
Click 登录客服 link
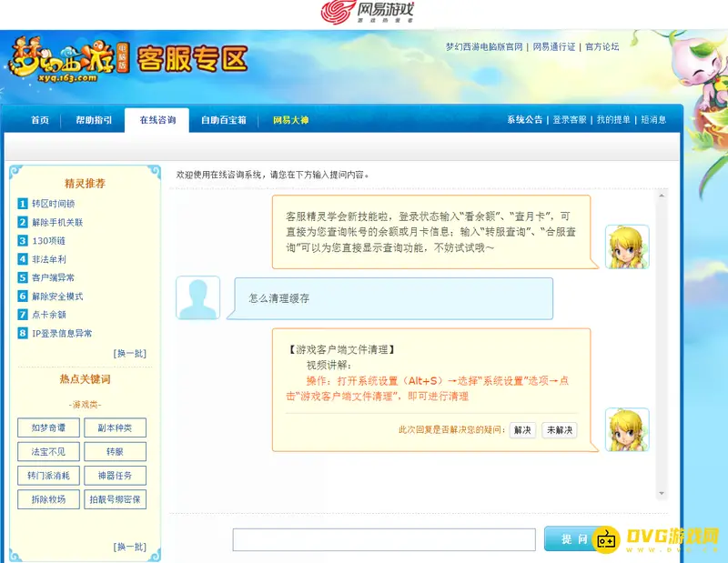[x=570, y=120]
